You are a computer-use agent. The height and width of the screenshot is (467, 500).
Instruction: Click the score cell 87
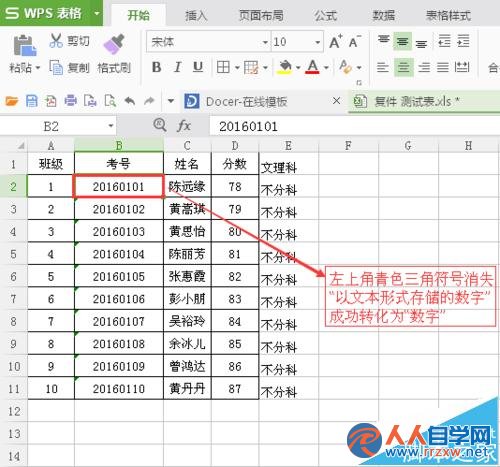point(235,389)
